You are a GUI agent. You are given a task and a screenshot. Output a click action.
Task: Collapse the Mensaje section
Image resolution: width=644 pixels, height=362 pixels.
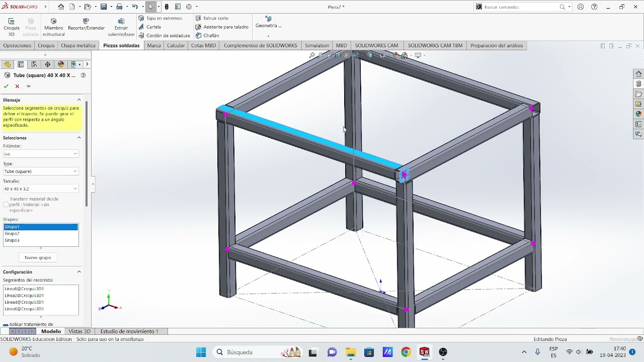(79, 100)
